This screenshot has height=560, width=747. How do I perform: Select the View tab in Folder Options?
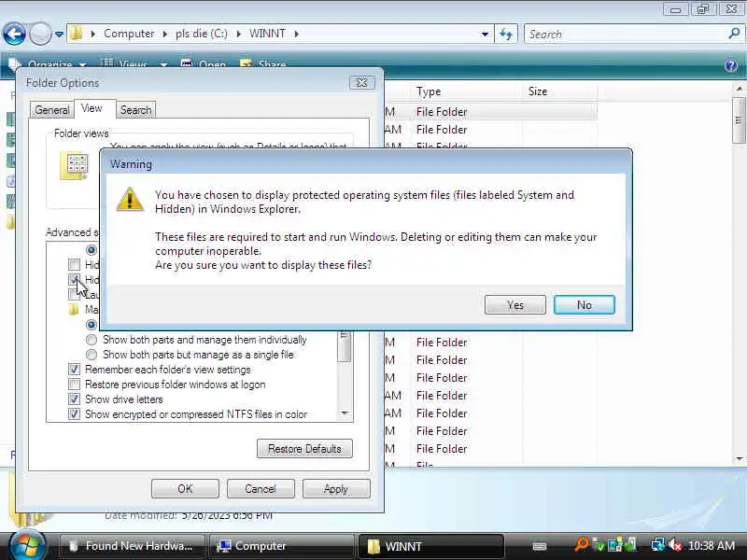pyautogui.click(x=92, y=108)
